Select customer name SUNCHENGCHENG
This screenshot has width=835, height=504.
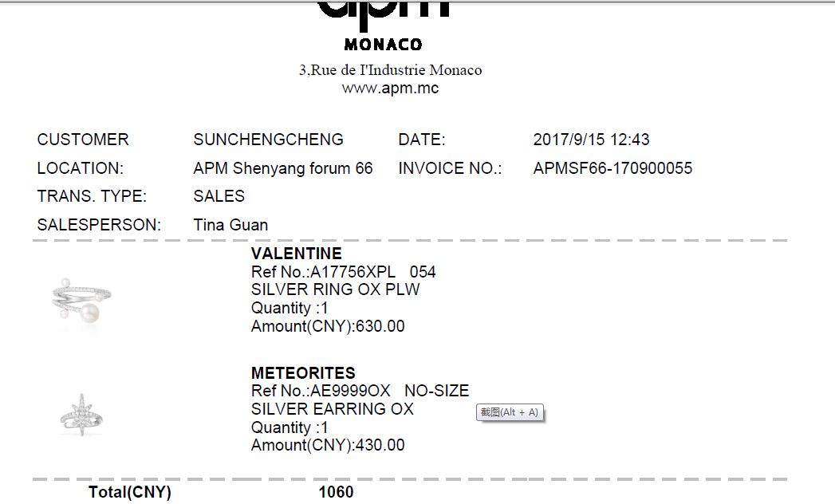tap(269, 140)
